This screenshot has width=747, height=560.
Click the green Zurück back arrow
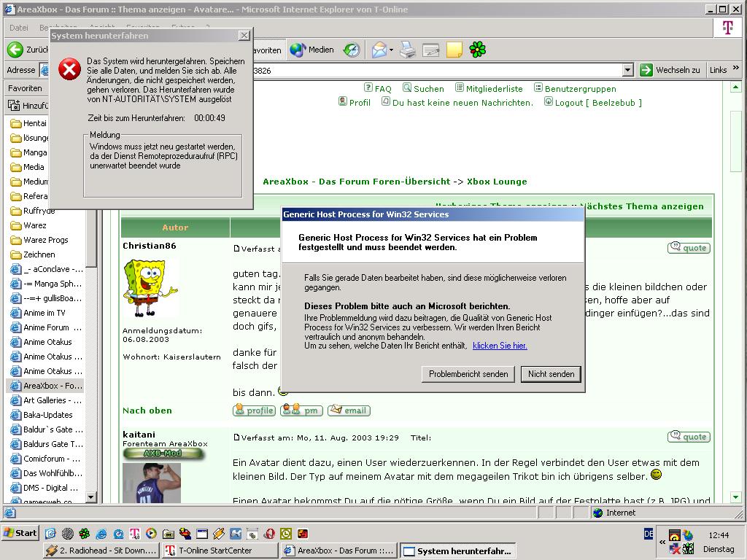16,50
